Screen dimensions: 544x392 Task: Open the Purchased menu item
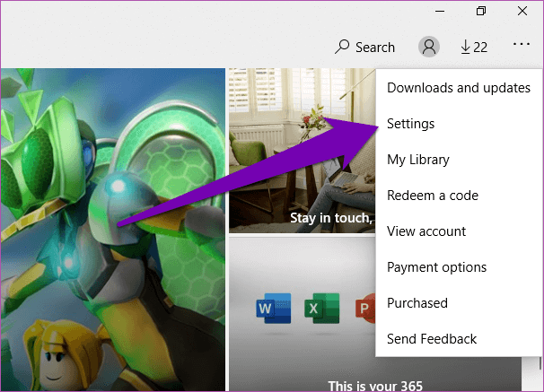click(459, 303)
